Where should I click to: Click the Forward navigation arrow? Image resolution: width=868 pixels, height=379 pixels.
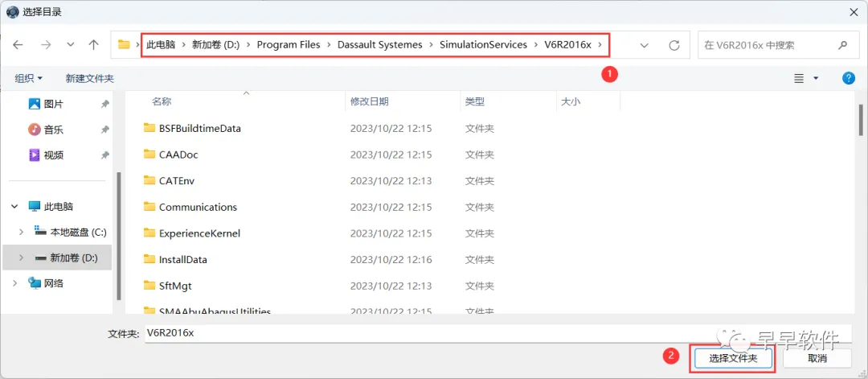(46, 45)
